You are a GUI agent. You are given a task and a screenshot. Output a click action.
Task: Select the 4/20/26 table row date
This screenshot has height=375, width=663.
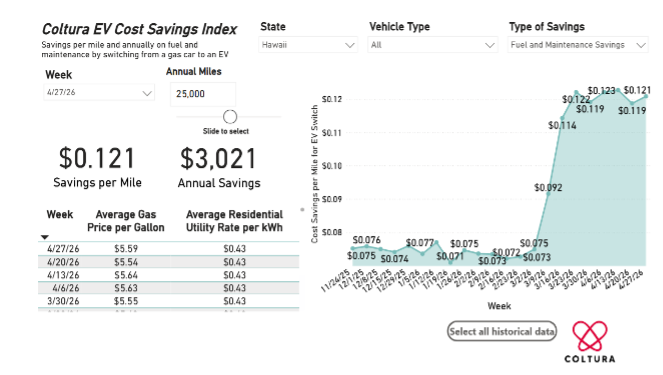tap(63, 262)
